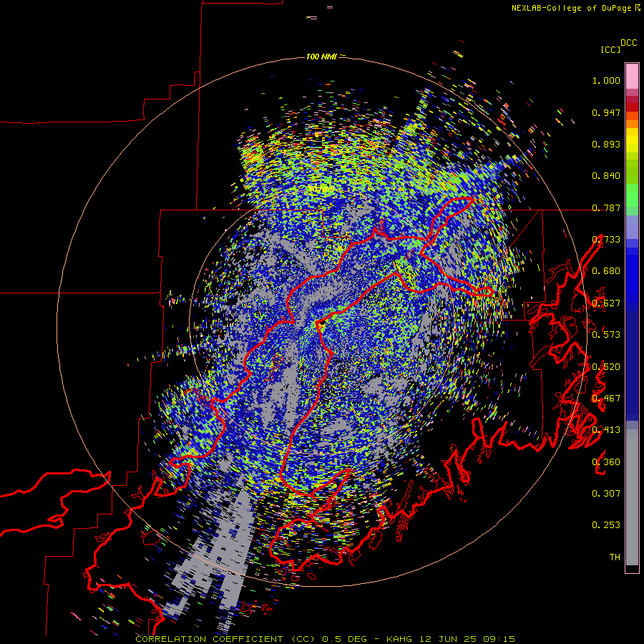Viewport: 644px width, 644px height.
Task: Select the 0.467 legend value
Action: point(606,398)
